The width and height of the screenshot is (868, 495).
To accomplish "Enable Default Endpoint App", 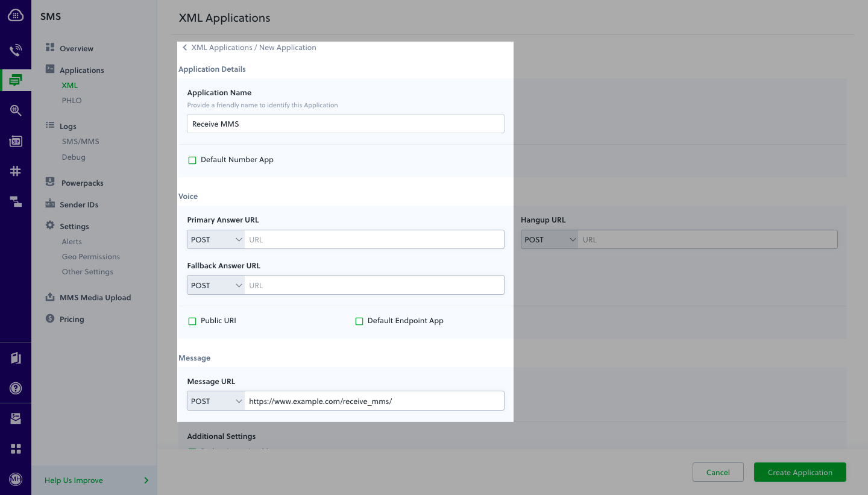I will coord(359,321).
